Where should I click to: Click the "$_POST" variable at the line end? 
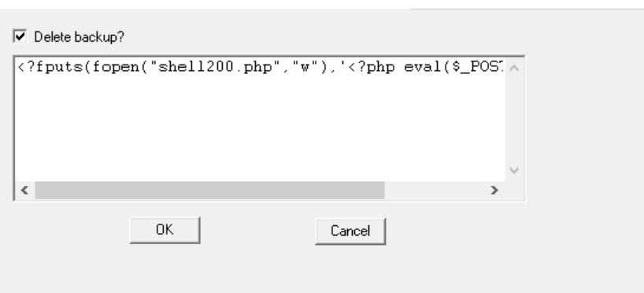coord(478,67)
